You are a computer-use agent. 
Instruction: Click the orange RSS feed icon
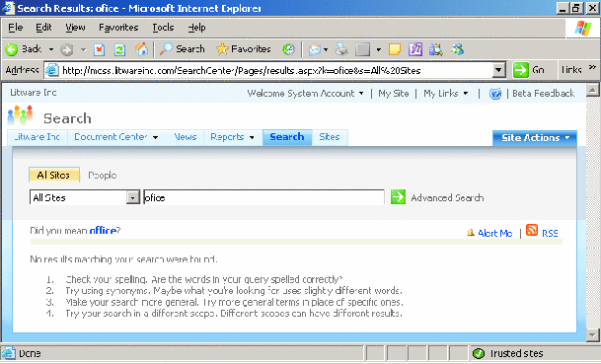(532, 230)
